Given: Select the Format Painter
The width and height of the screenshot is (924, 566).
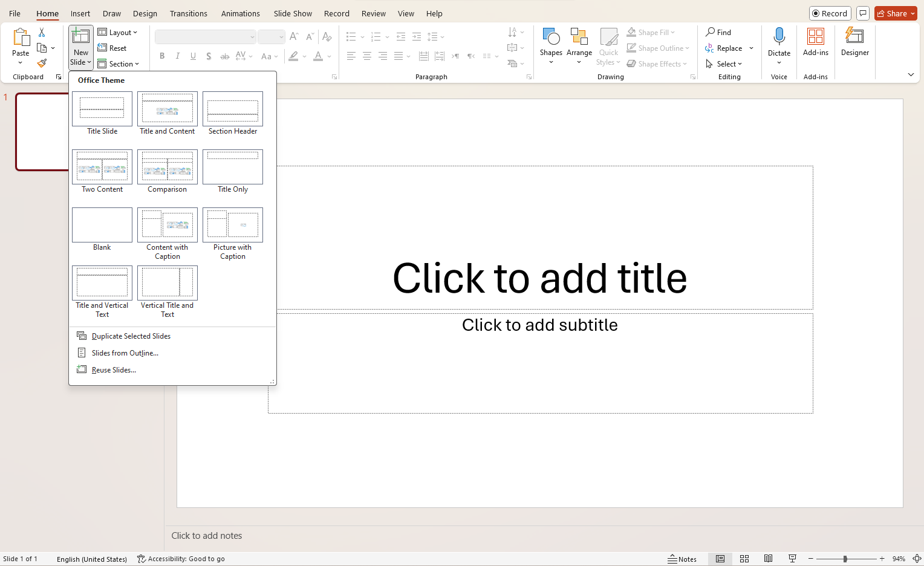Looking at the screenshot, I should pyautogui.click(x=41, y=63).
